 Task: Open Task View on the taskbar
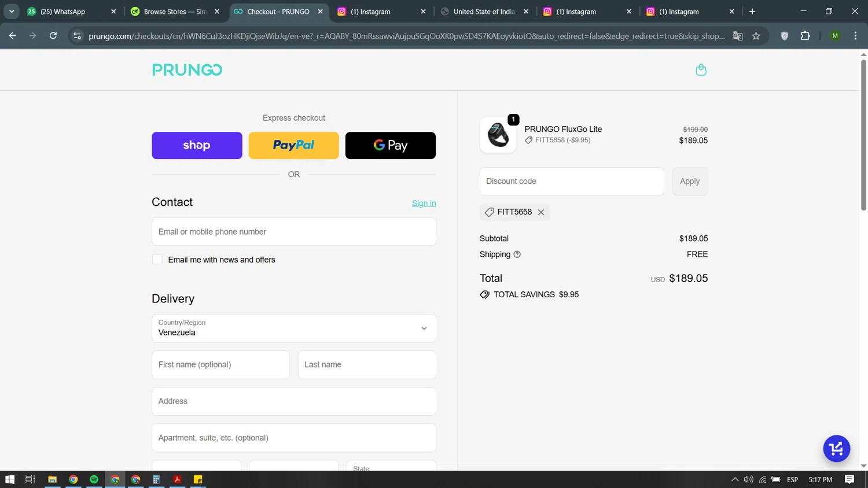30,479
